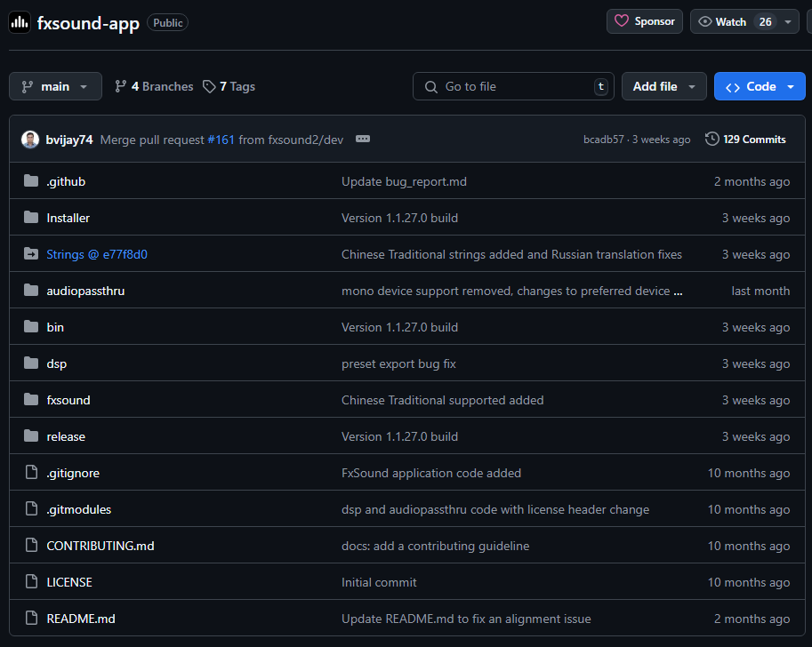Open the .github folder

(x=66, y=181)
